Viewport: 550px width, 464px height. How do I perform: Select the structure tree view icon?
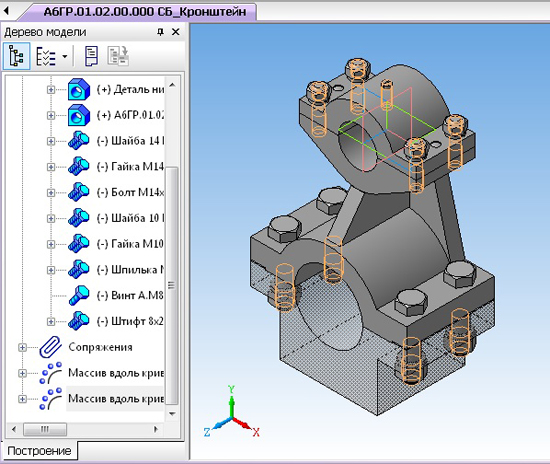[x=16, y=56]
